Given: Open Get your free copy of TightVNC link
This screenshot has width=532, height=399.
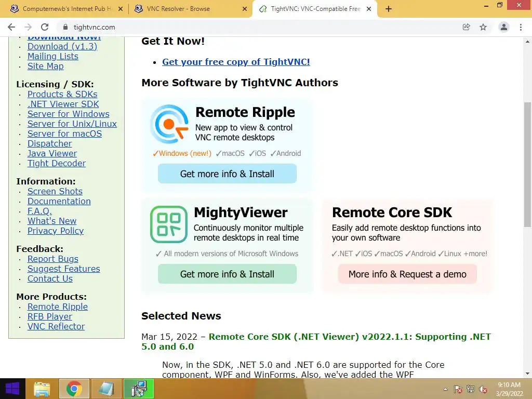Looking at the screenshot, I should pyautogui.click(x=236, y=62).
